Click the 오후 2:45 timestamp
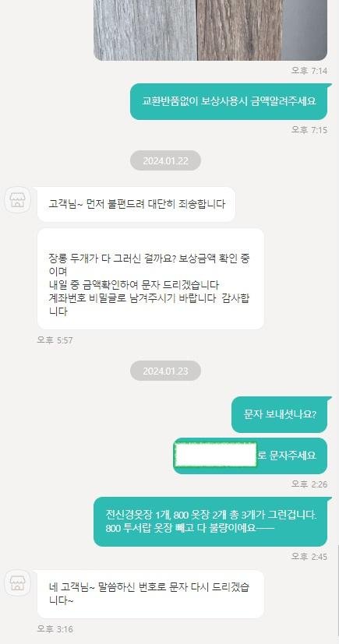This screenshot has height=644, width=339. click(x=309, y=557)
